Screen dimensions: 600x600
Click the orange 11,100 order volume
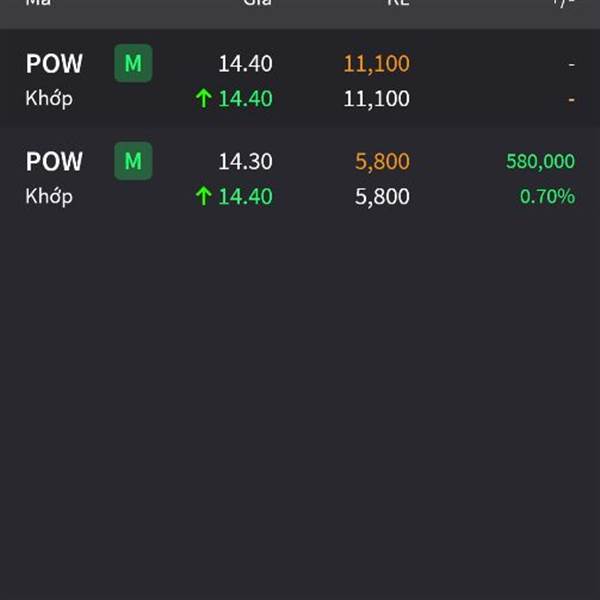[376, 64]
